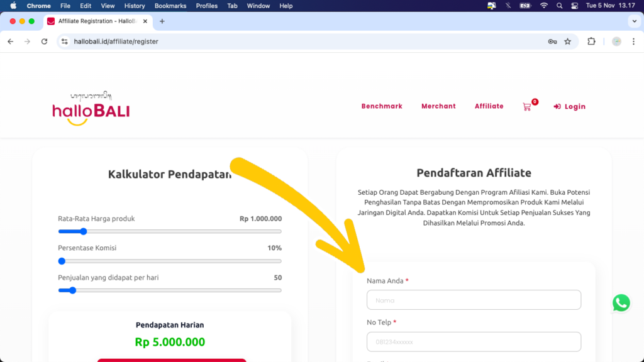644x362 pixels.
Task: Go back with the browser back arrow
Action: 10,41
